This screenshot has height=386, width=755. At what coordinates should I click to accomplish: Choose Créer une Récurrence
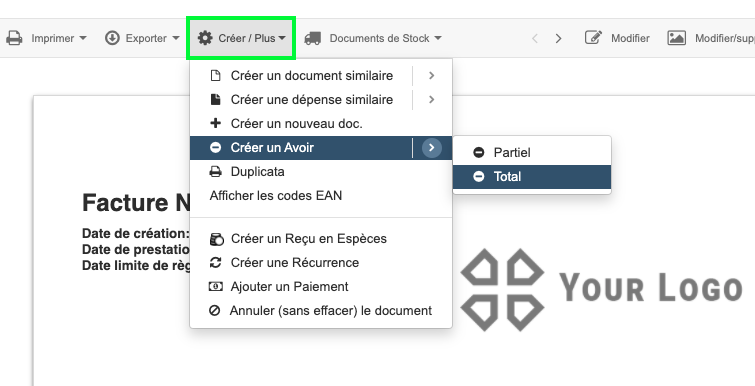[x=295, y=263]
